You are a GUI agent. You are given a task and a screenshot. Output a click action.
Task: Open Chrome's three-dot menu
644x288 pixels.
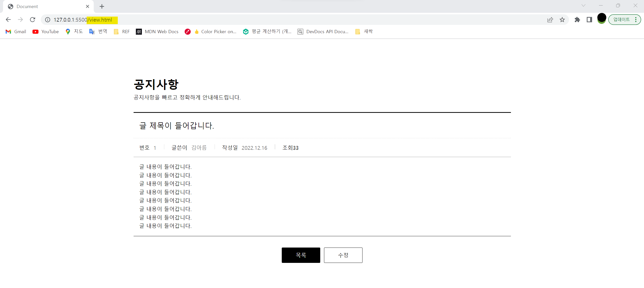tap(636, 20)
